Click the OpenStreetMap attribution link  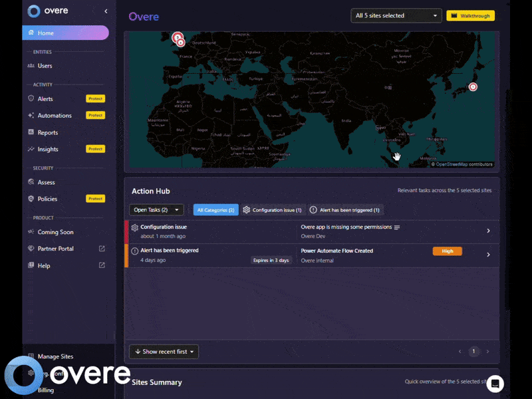(452, 164)
